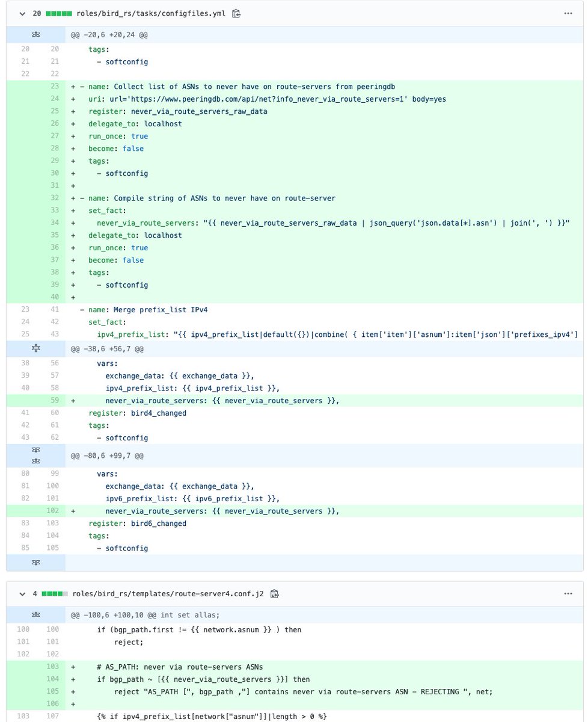Open the roles/bird_rs/tasks/configfiles.yml file link

pyautogui.click(x=151, y=13)
